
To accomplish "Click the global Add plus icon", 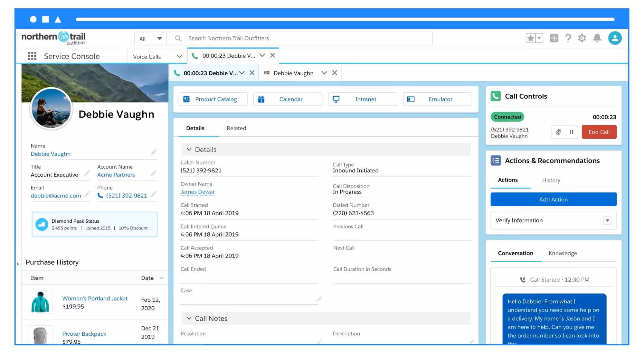I will click(x=554, y=38).
